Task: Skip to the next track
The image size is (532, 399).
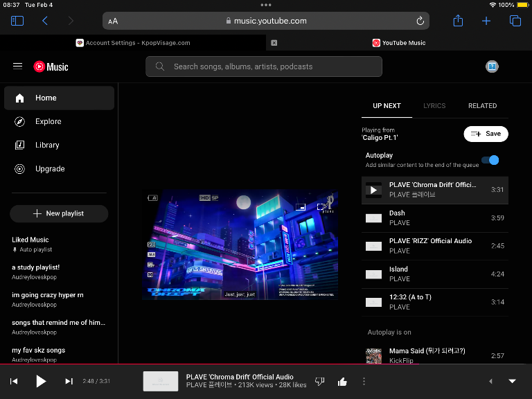Action: pyautogui.click(x=69, y=382)
